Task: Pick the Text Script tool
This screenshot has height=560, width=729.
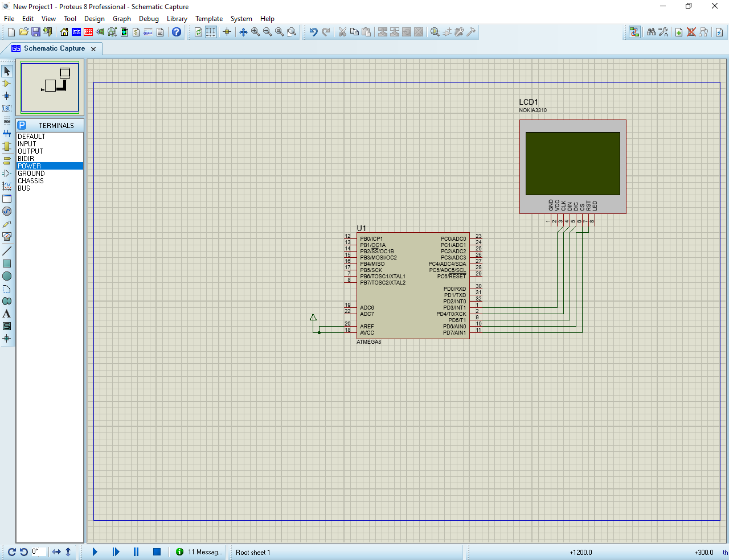Action: coord(7,121)
